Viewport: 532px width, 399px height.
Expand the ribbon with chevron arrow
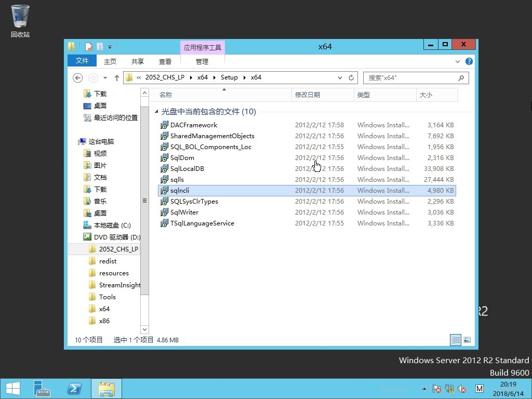pos(458,61)
